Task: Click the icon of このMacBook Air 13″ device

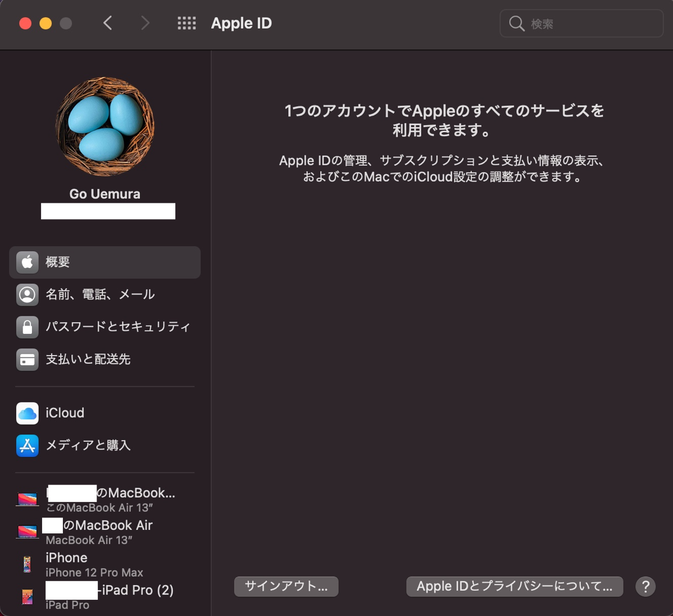Action: point(28,499)
